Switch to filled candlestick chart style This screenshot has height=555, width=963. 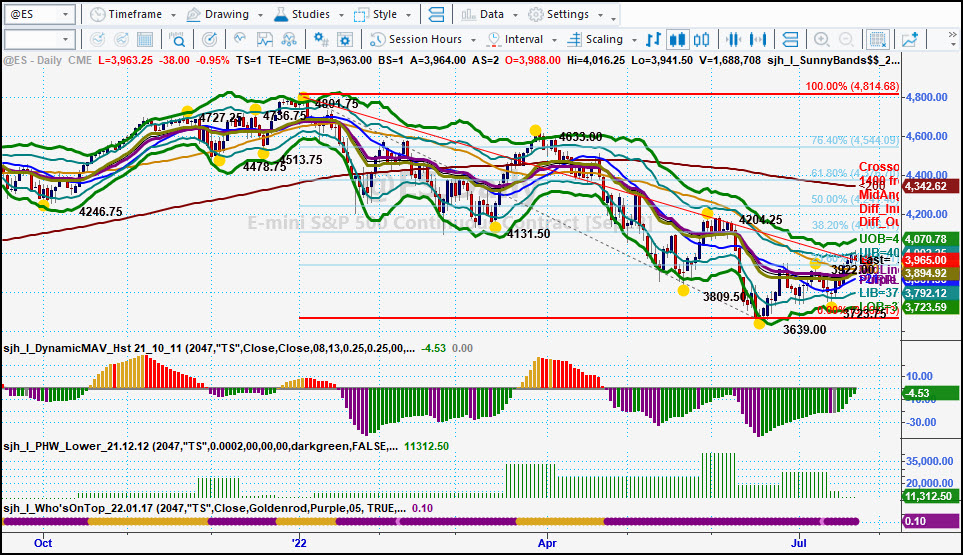coord(677,40)
